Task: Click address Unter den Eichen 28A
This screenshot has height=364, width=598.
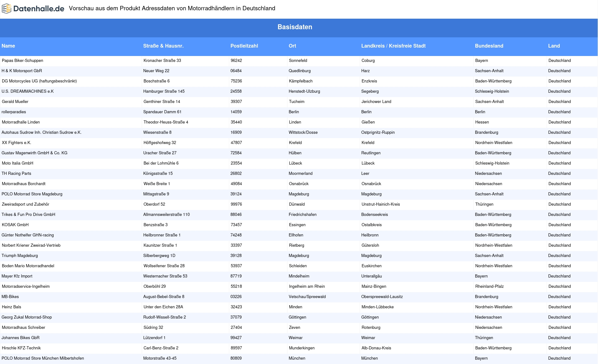Action: 163,307
